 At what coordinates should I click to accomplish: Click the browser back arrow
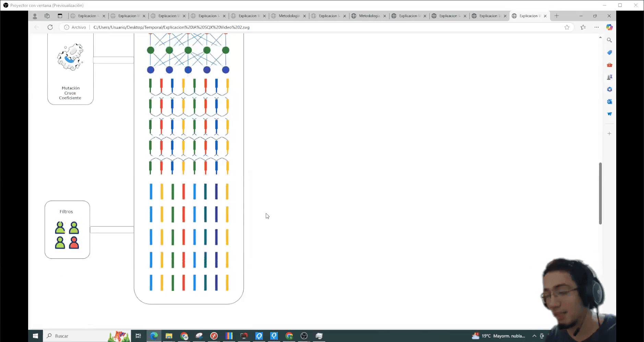(x=37, y=27)
